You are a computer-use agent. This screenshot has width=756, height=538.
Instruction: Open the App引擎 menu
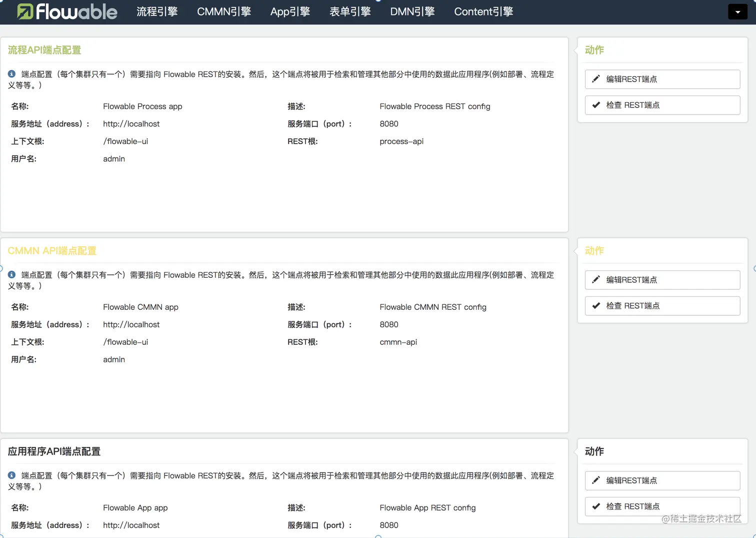pos(290,12)
